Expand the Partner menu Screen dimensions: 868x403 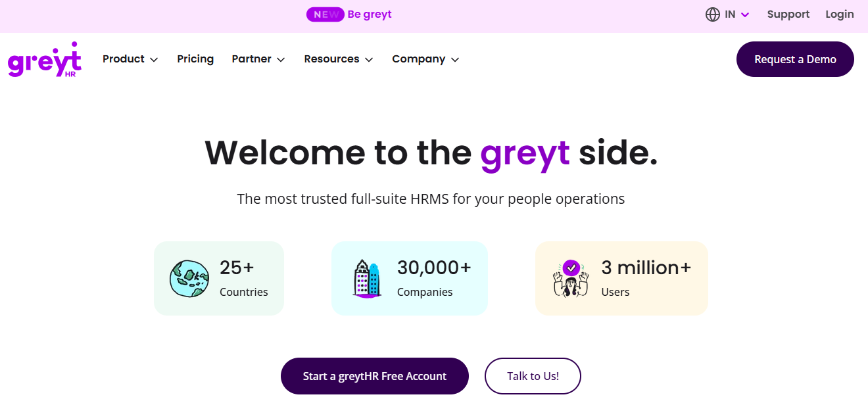point(258,59)
